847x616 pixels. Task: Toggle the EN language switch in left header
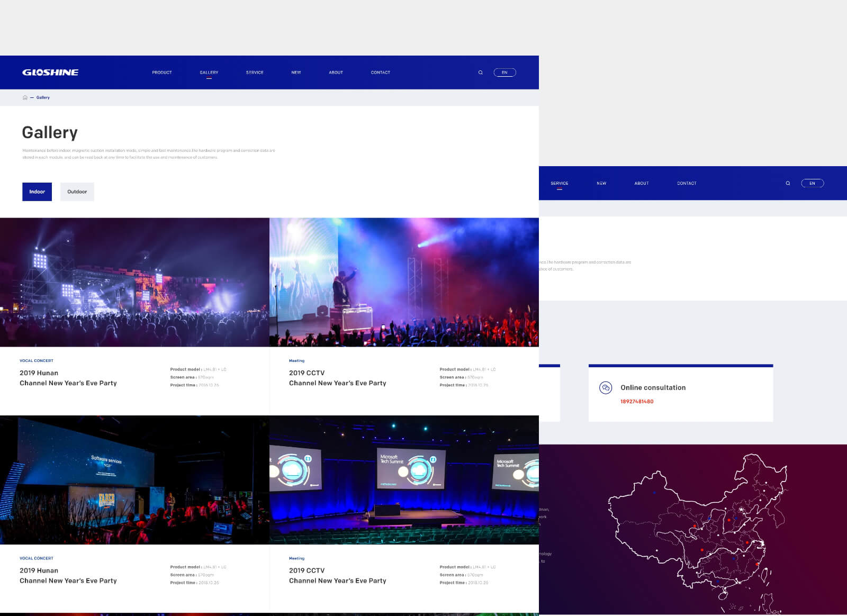pyautogui.click(x=504, y=73)
